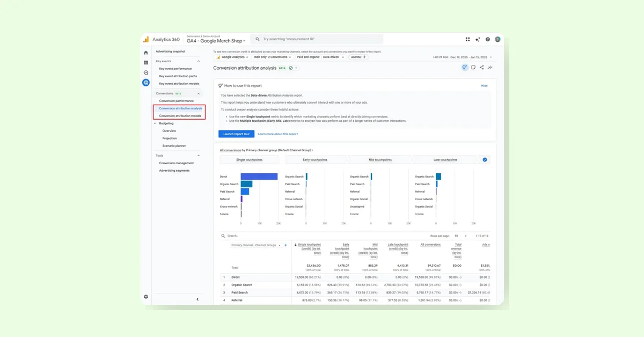Open the feedback comment icon at top right
Viewport: 644px width, 337px height.
pos(474,67)
